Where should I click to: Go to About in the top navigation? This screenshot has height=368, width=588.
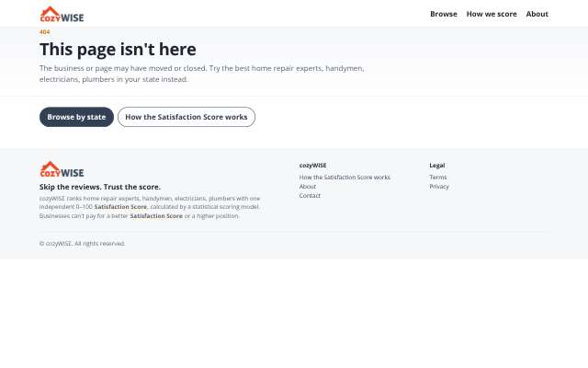537,14
